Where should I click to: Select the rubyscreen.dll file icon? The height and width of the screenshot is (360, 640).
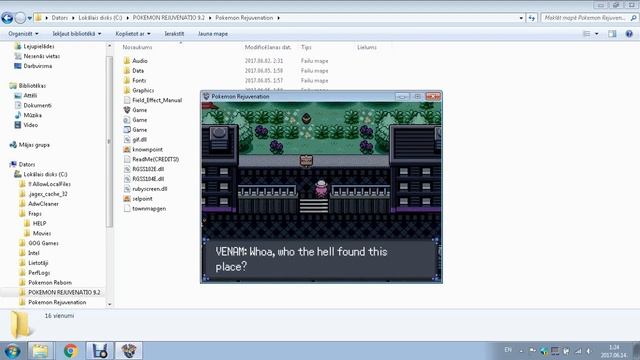(x=127, y=189)
